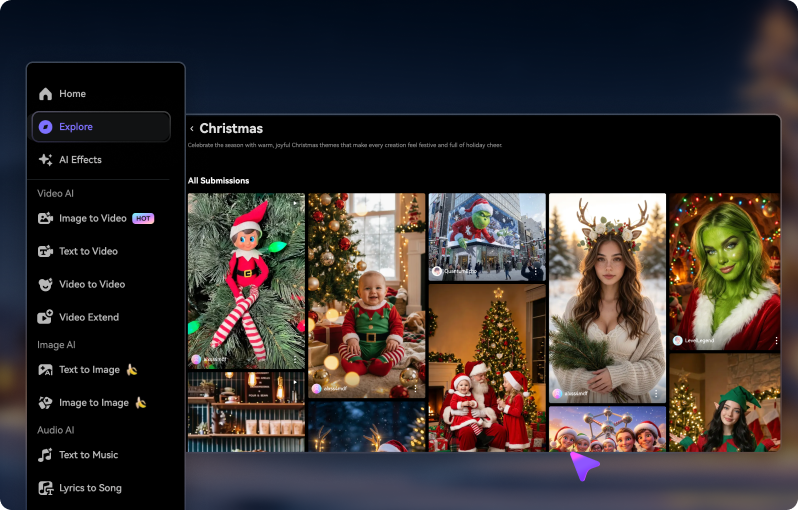
Task: Click the play icon on cafe shelf thumbnail
Action: pyautogui.click(x=295, y=382)
